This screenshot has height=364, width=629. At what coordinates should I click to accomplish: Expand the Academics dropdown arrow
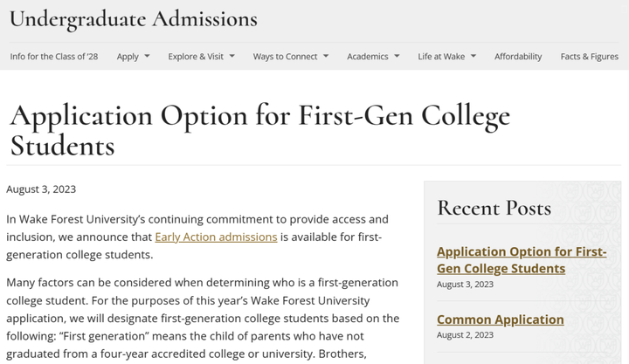[x=397, y=57]
